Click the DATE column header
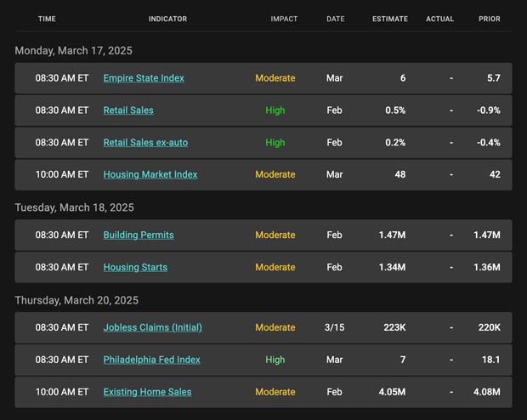527x420 pixels. tap(336, 19)
